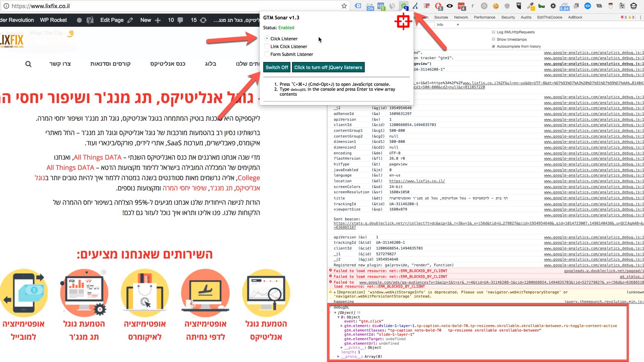
Task: Click New in the WordPress admin bar
Action: coord(150,20)
